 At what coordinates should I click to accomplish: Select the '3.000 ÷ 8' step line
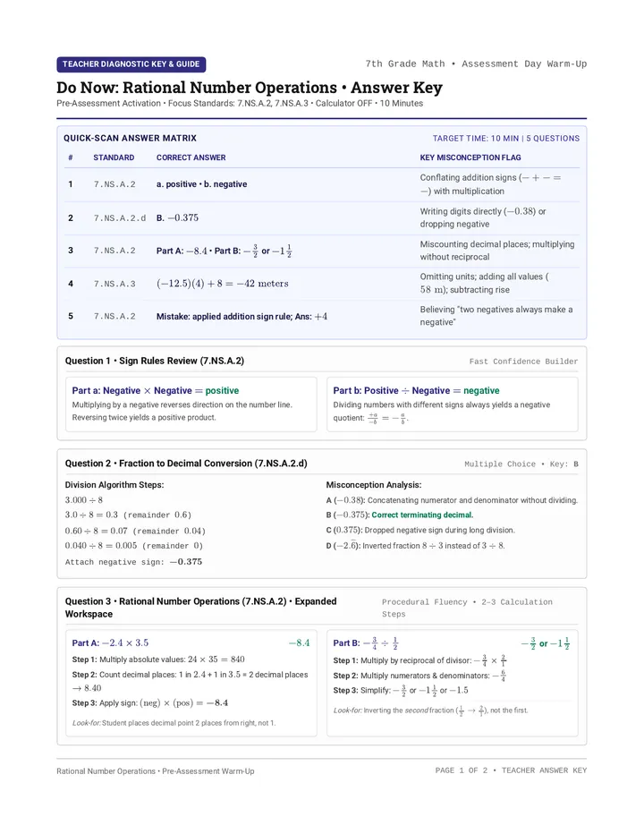point(84,500)
